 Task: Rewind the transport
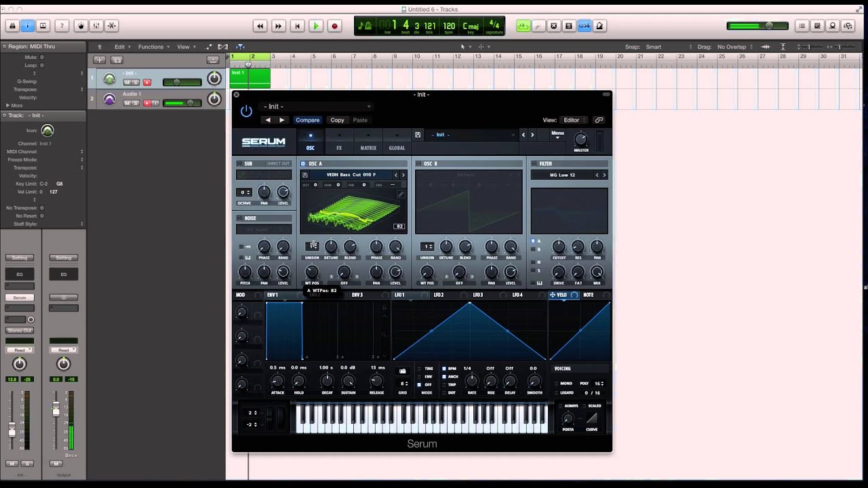point(260,26)
